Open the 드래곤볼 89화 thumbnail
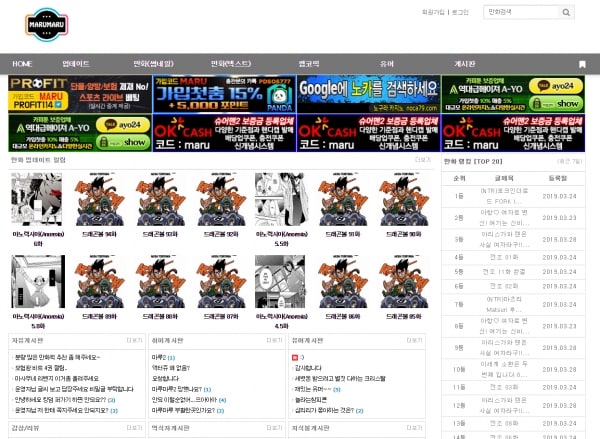Screen dimensions: 600x439 pyautogui.click(x=99, y=282)
